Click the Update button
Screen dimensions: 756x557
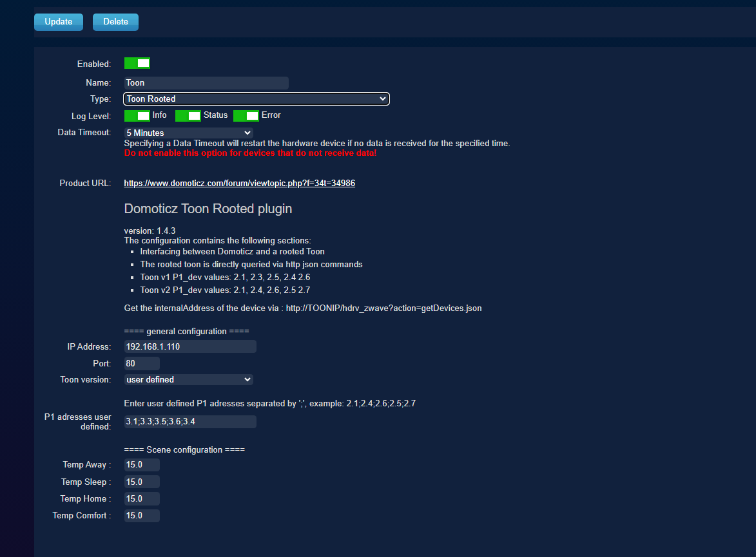(59, 22)
